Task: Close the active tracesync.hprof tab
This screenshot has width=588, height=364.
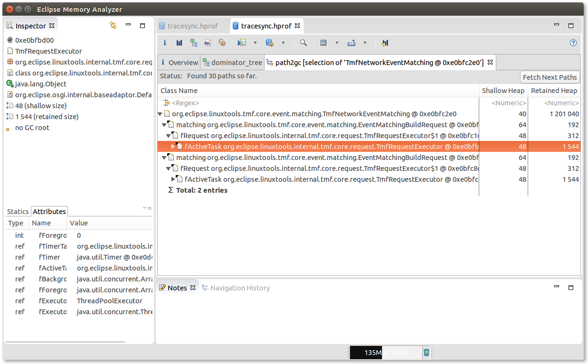Action: coord(297,26)
